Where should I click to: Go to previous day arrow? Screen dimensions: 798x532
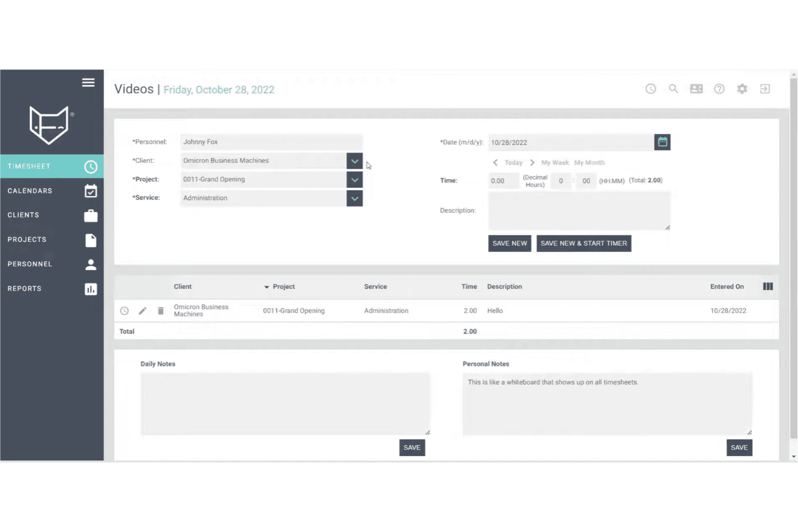pyautogui.click(x=496, y=163)
